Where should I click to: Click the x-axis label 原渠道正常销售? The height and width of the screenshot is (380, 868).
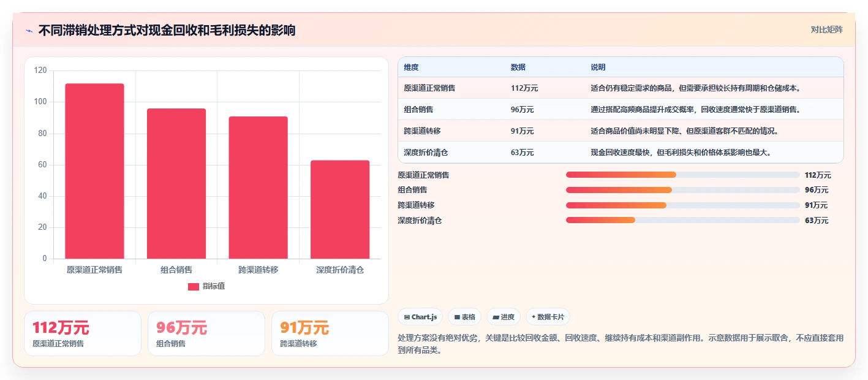tap(94, 270)
